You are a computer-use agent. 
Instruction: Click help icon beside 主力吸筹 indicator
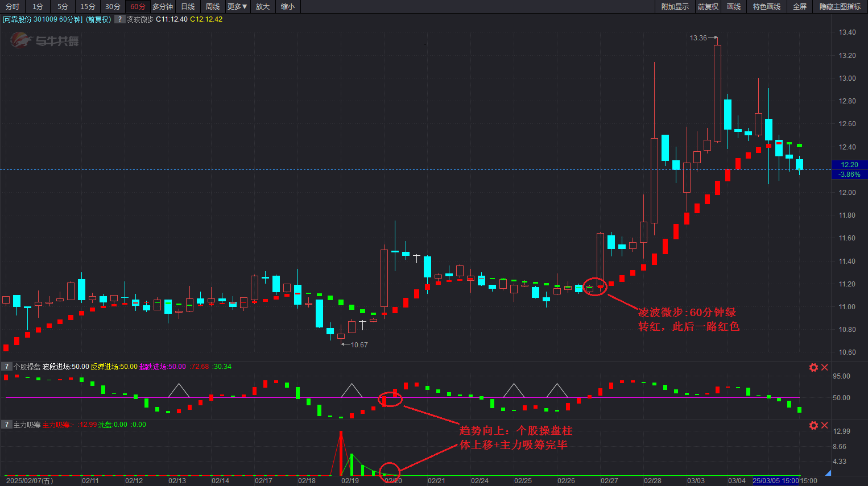tap(7, 425)
